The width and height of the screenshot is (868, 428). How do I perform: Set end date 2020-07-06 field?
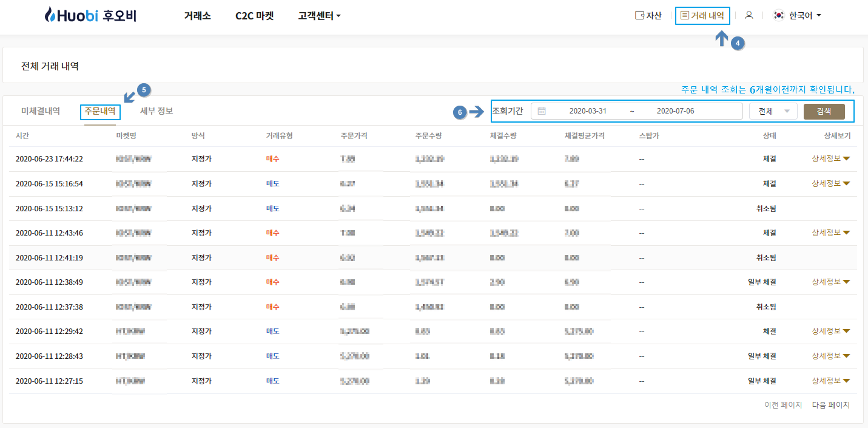click(675, 111)
